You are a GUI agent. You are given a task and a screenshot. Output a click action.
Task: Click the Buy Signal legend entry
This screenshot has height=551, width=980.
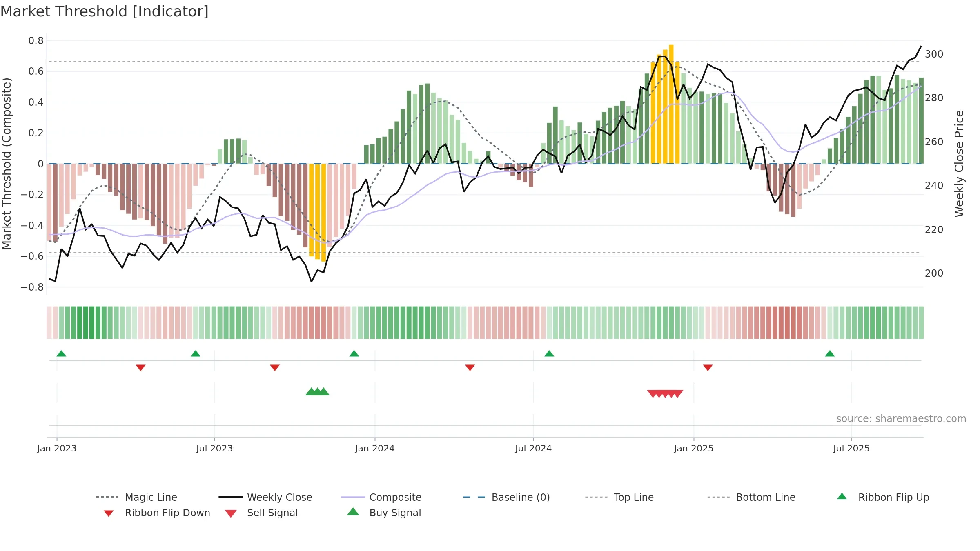tap(384, 513)
